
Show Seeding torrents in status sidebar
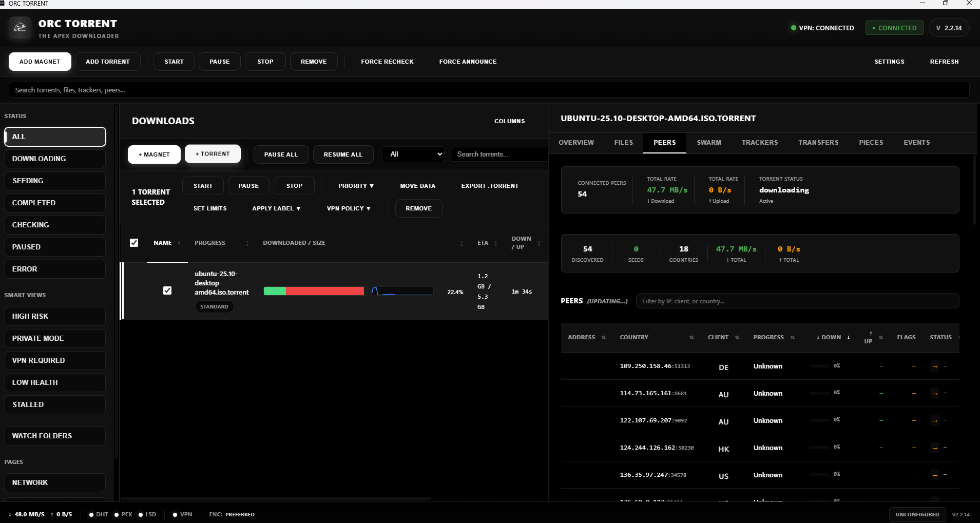click(x=55, y=181)
